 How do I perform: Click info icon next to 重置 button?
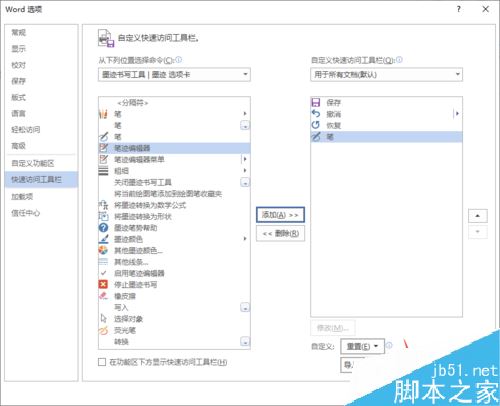389,346
